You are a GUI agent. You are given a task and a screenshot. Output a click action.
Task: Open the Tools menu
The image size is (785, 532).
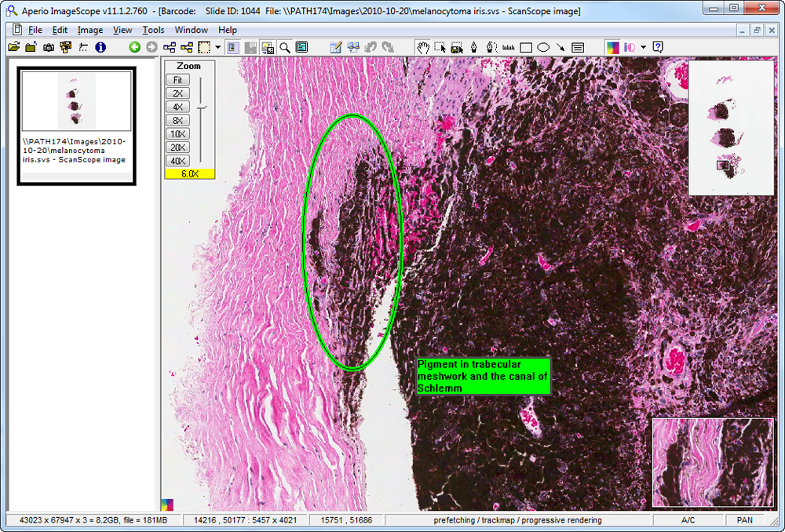[x=153, y=30]
